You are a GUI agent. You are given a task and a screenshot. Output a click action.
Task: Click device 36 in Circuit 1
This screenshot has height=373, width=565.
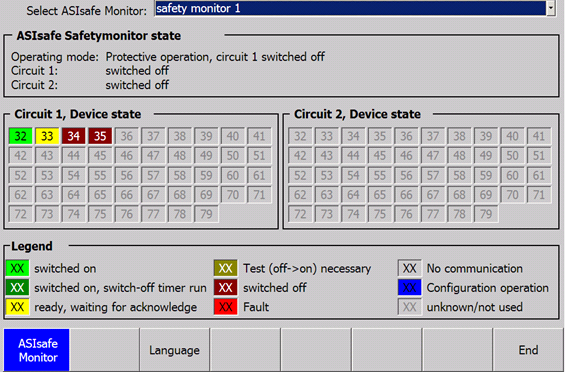(x=126, y=136)
